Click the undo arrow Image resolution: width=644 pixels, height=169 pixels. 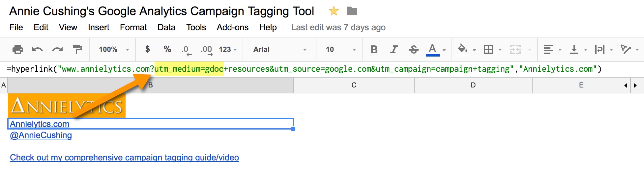38,50
